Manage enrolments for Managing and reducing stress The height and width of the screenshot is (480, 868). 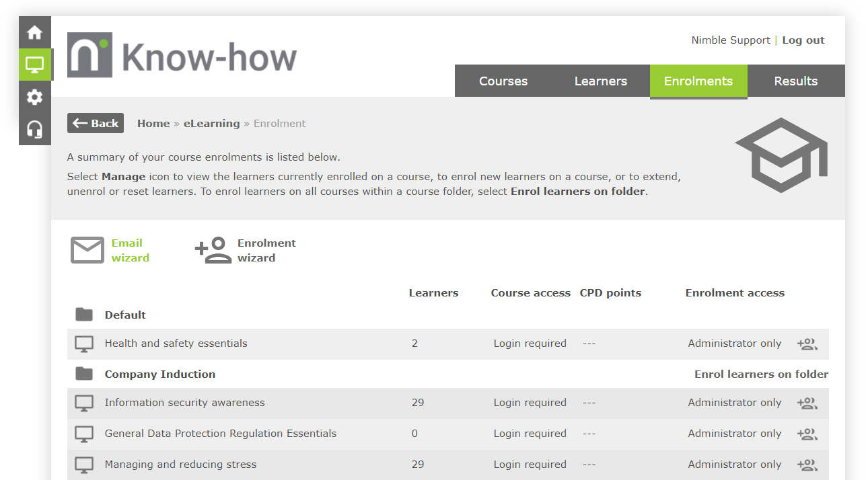click(x=807, y=465)
